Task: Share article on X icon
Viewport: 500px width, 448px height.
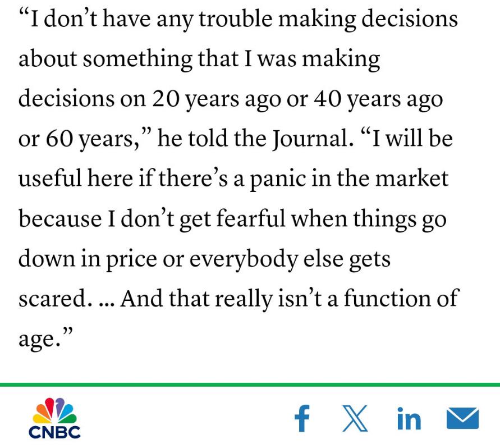Action: click(x=355, y=418)
